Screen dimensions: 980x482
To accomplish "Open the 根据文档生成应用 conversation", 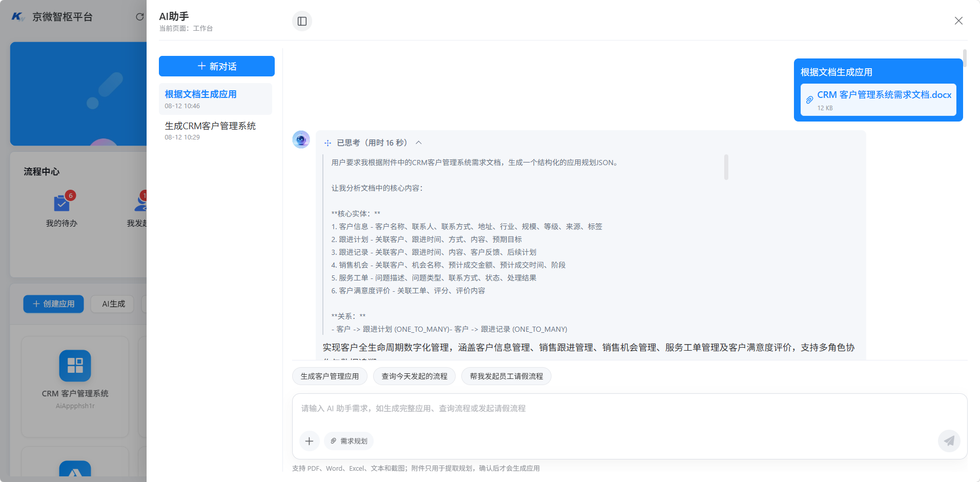I will click(215, 99).
